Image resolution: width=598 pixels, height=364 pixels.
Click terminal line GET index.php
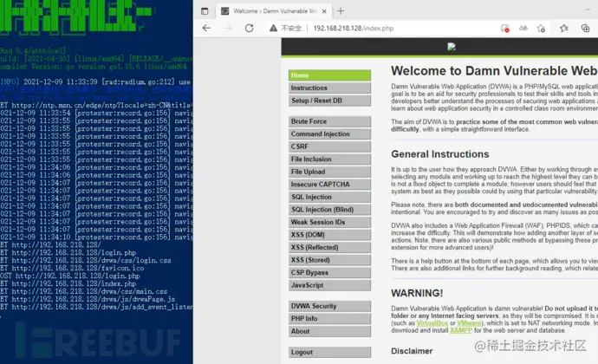68,283
